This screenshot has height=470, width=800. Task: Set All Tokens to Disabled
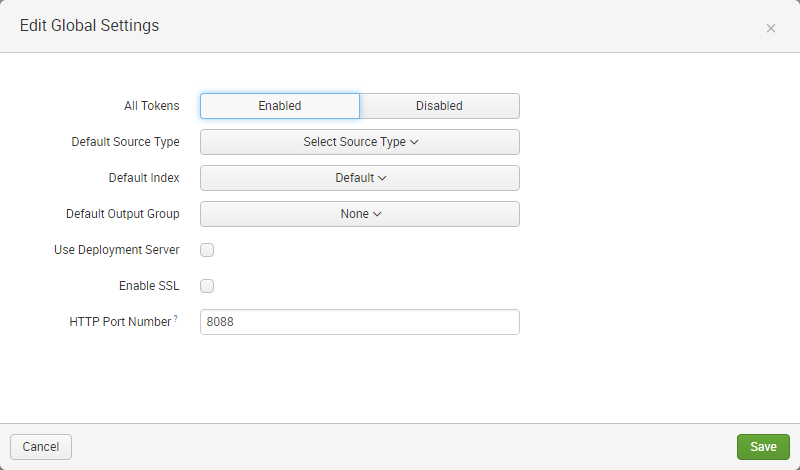[x=439, y=106]
